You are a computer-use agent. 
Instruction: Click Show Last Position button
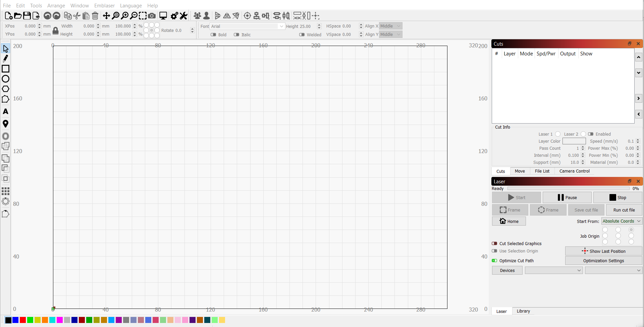click(603, 251)
